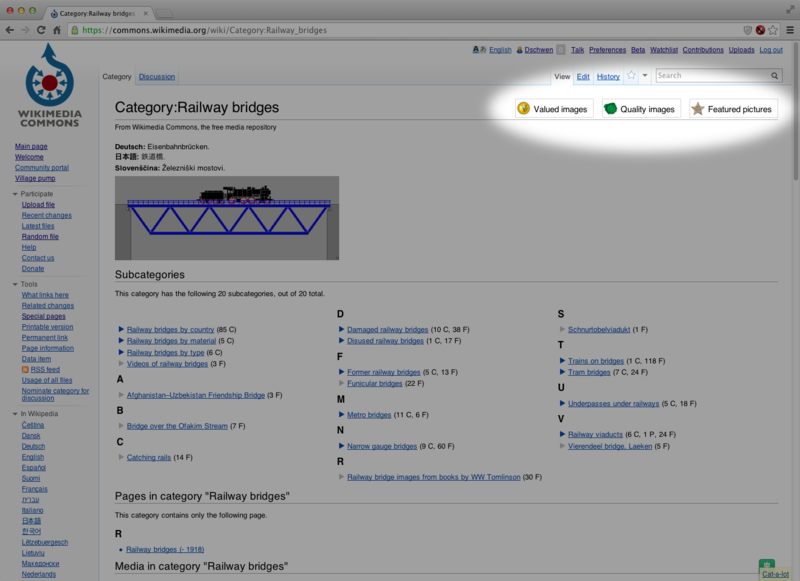
Task: Open the Chrome hamburger menu
Action: pos(789,30)
